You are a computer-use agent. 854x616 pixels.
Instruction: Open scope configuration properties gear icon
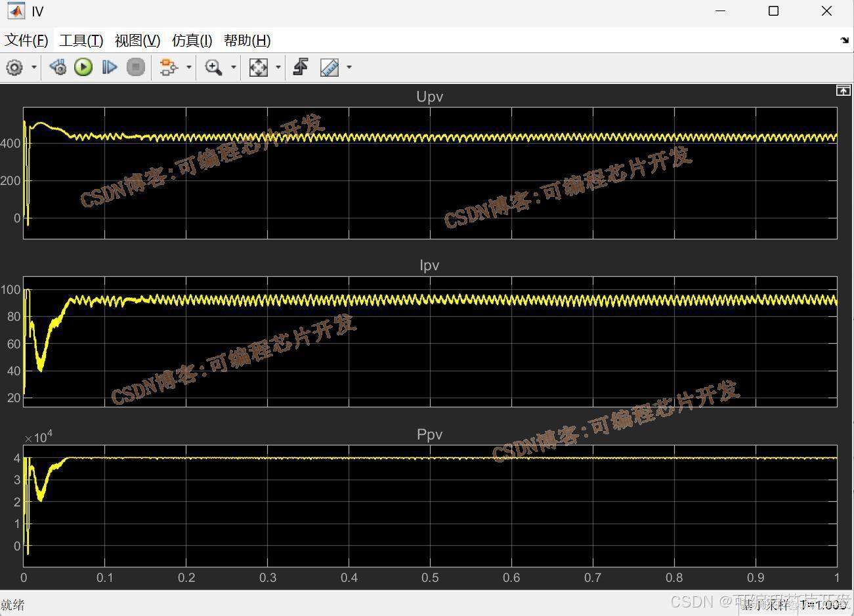[x=14, y=67]
